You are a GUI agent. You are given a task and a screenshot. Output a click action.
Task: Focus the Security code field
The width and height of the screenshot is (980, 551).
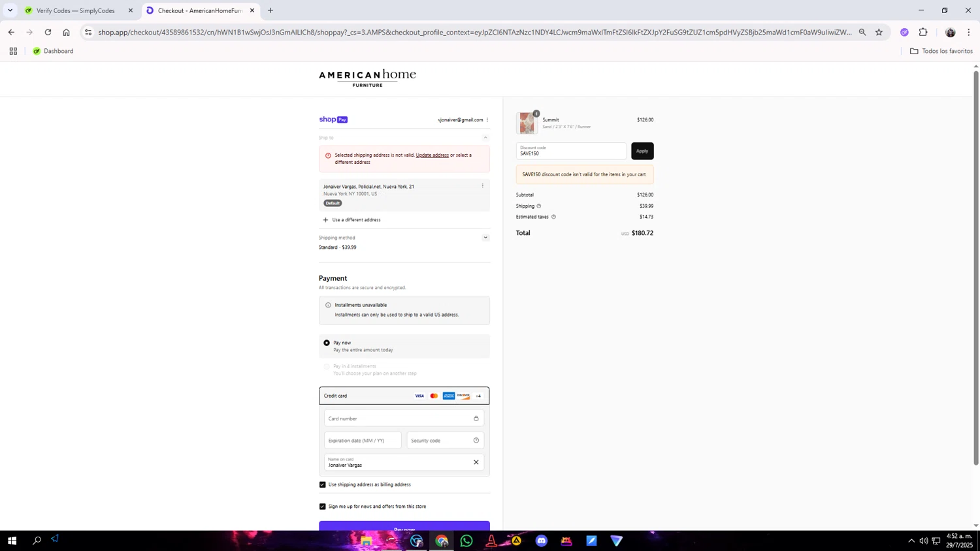point(446,441)
